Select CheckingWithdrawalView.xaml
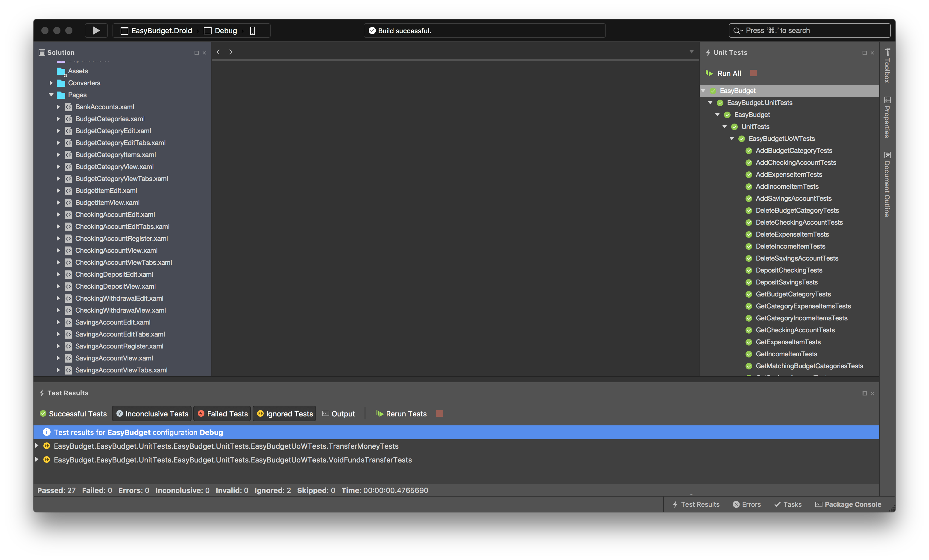The height and width of the screenshot is (560, 929). [121, 310]
